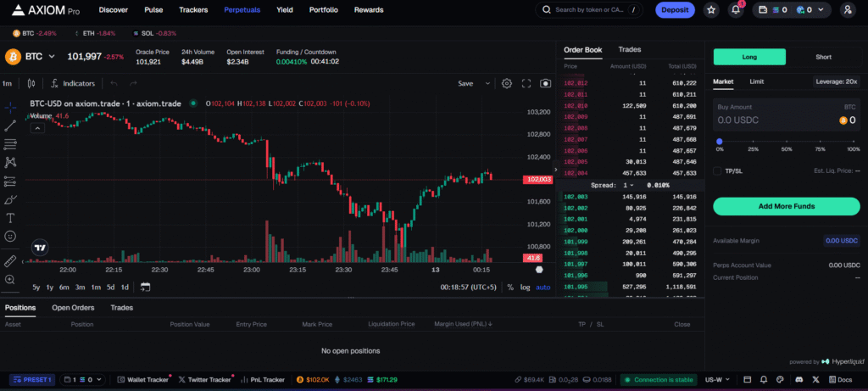Screen dimensions: 868x391
Task: Toggle log scale on the chart
Action: pos(525,287)
